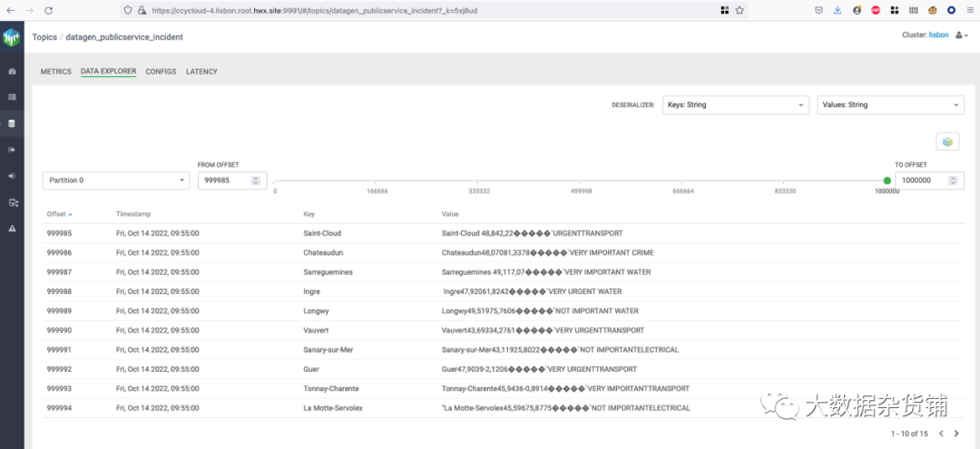Image resolution: width=980 pixels, height=449 pixels.
Task: Click the Tonnay-Charente key cell
Action: point(330,388)
